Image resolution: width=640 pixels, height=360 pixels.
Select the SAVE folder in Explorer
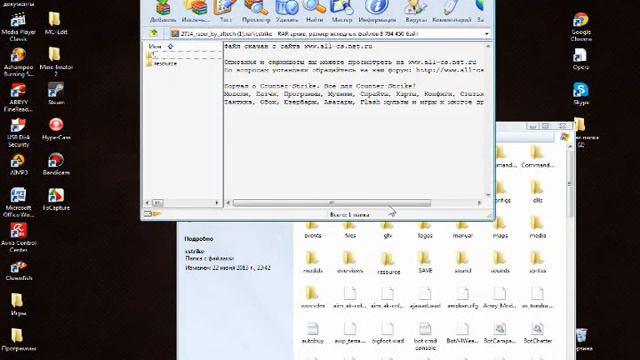pos(425,262)
